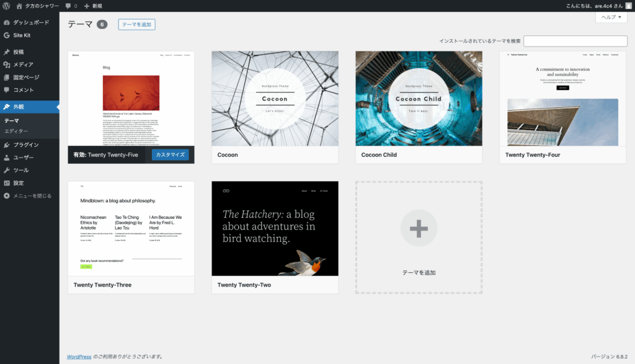Screen dimensions: 635x364
Task: Click the コメント speech bubble icon
Action: 6,90
